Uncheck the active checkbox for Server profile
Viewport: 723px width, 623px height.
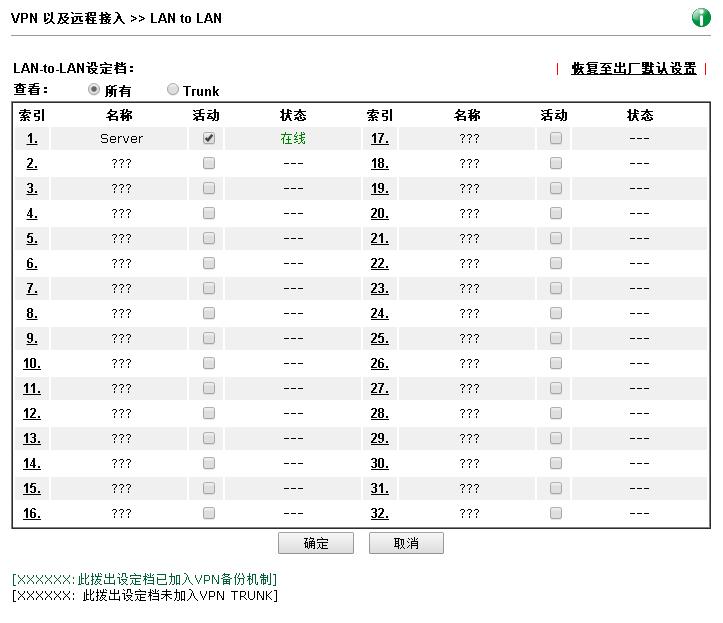(209, 138)
